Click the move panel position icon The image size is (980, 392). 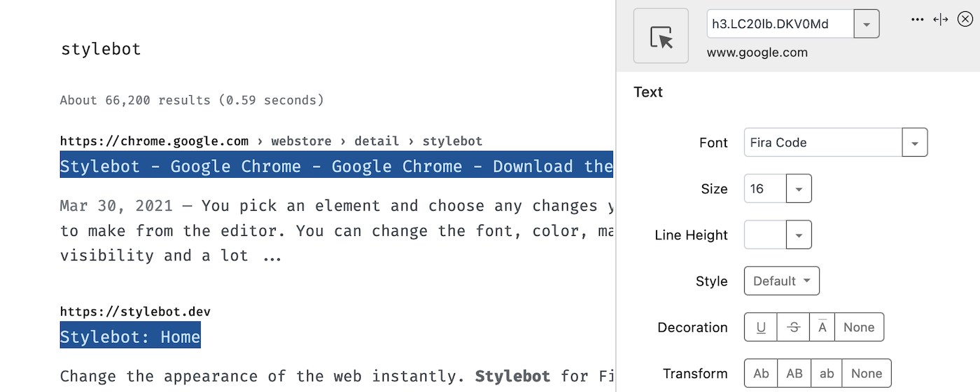tap(941, 20)
